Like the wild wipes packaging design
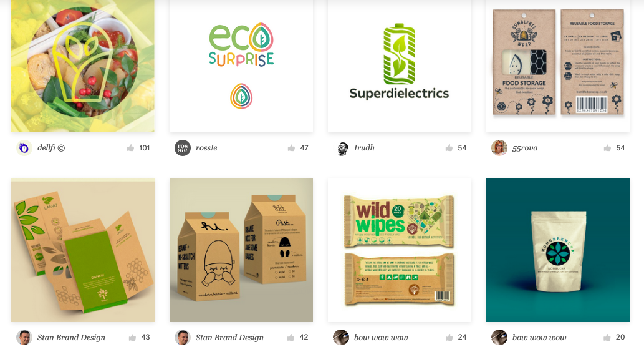 [x=449, y=337]
